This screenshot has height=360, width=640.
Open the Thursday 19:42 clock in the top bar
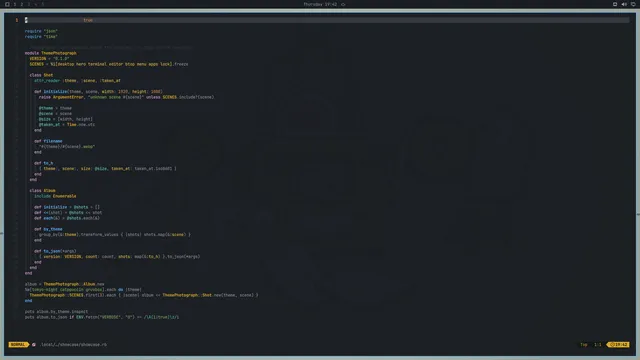pyautogui.click(x=320, y=4)
